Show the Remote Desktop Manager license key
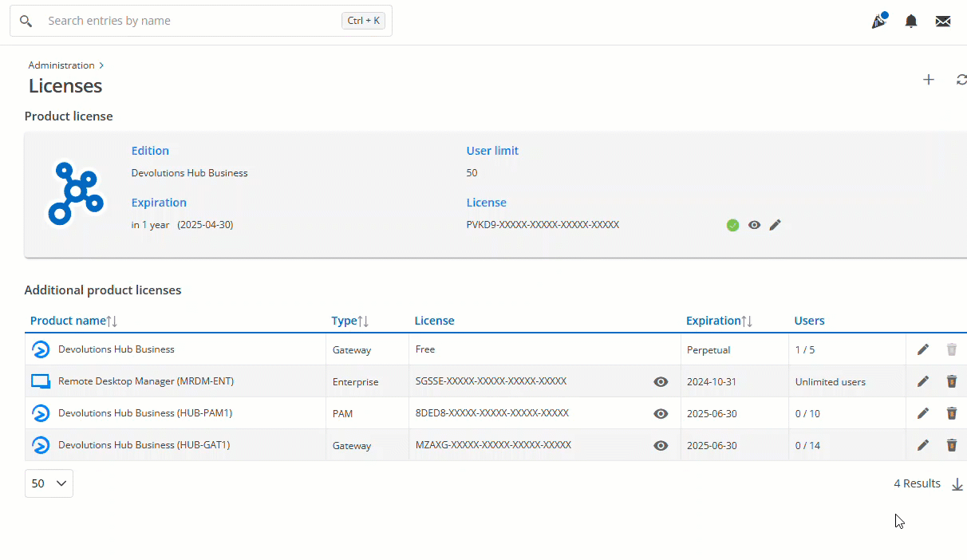 point(661,382)
